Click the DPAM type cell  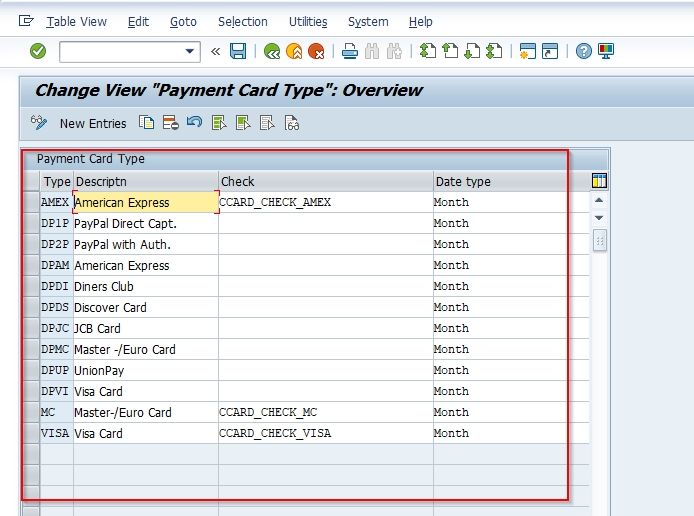(57, 265)
